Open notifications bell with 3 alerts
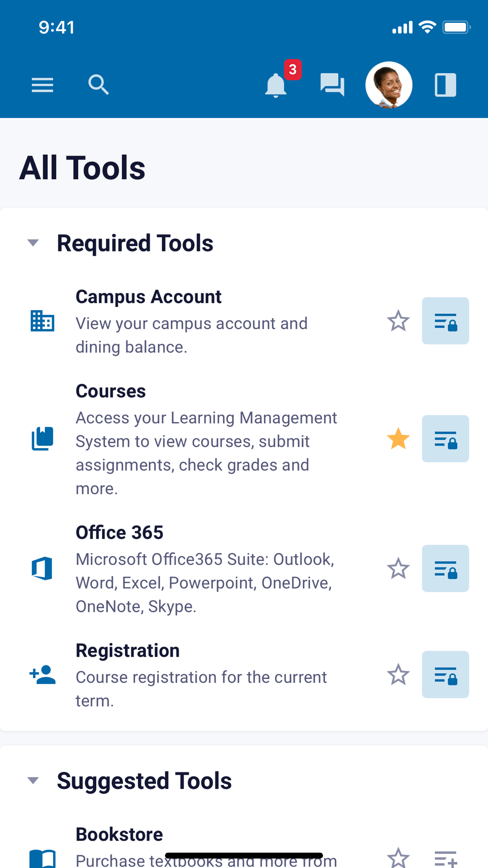The height and width of the screenshot is (868, 488). click(x=276, y=85)
